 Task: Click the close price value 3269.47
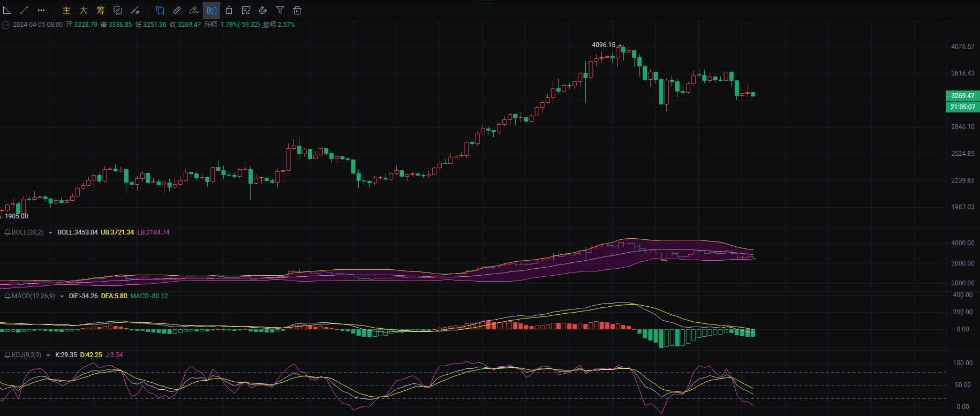click(189, 25)
